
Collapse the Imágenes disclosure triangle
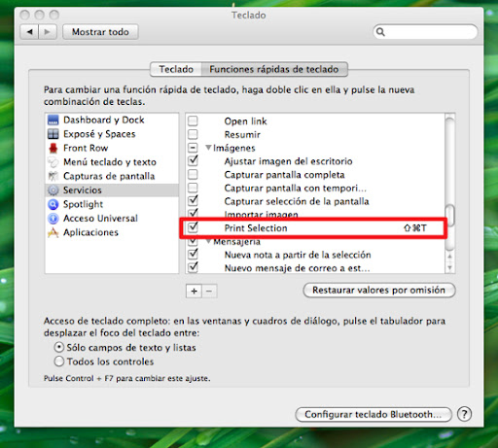(208, 148)
